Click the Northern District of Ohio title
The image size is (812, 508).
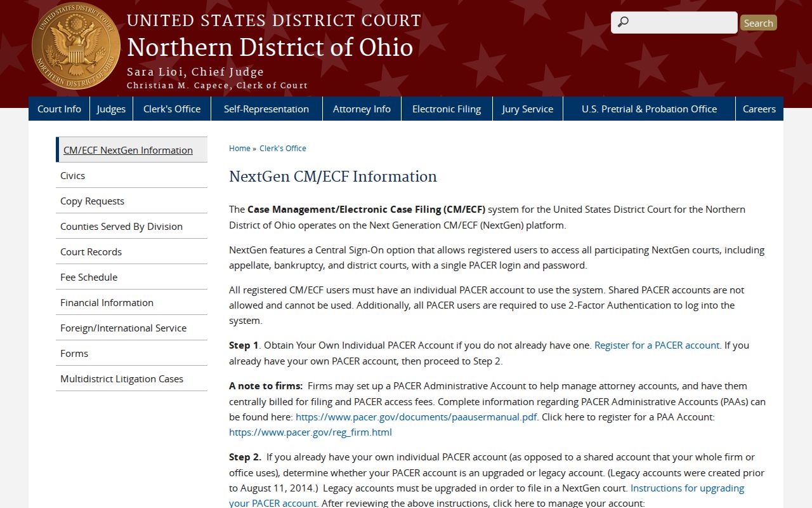click(270, 48)
